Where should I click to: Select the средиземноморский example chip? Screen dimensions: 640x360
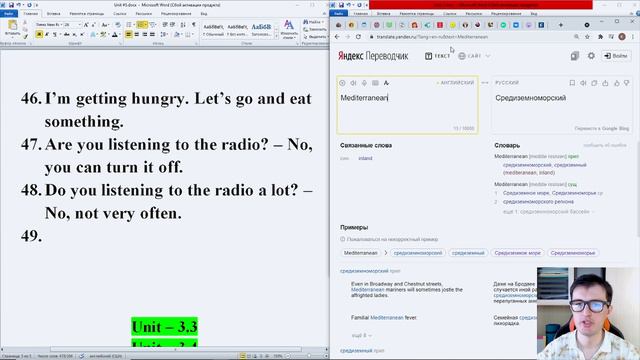coord(418,253)
